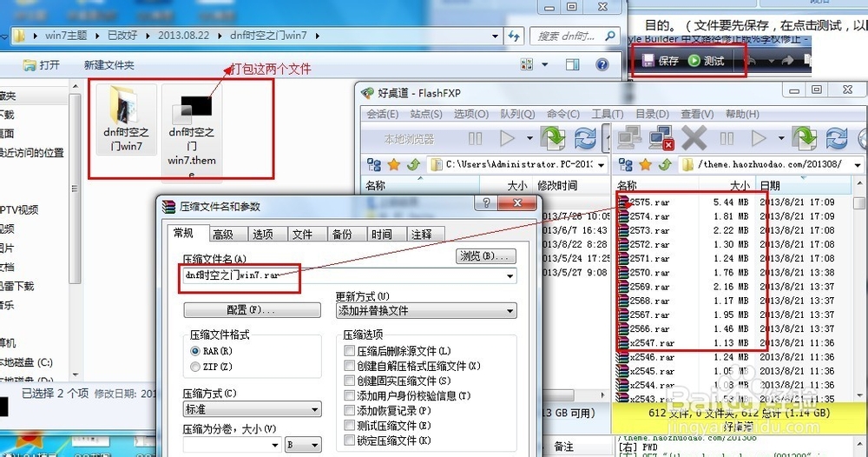The height and width of the screenshot is (457, 868).
Task: Enable 锁定压缩文件 checkbox
Action: click(x=349, y=440)
